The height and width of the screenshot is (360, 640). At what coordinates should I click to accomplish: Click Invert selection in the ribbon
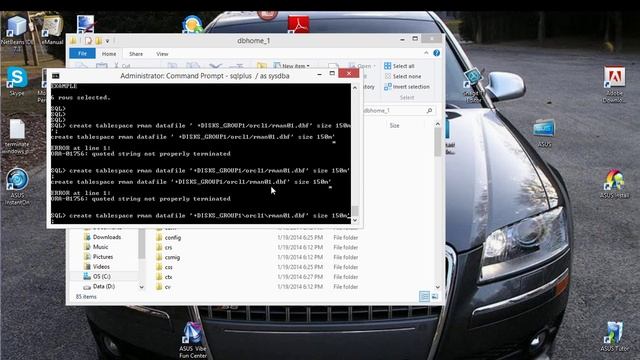pos(407,87)
